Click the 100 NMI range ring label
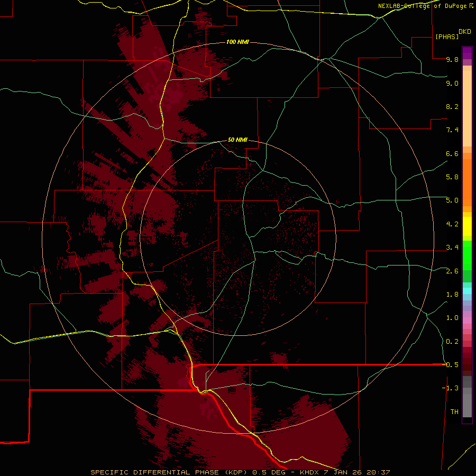 click(x=237, y=42)
